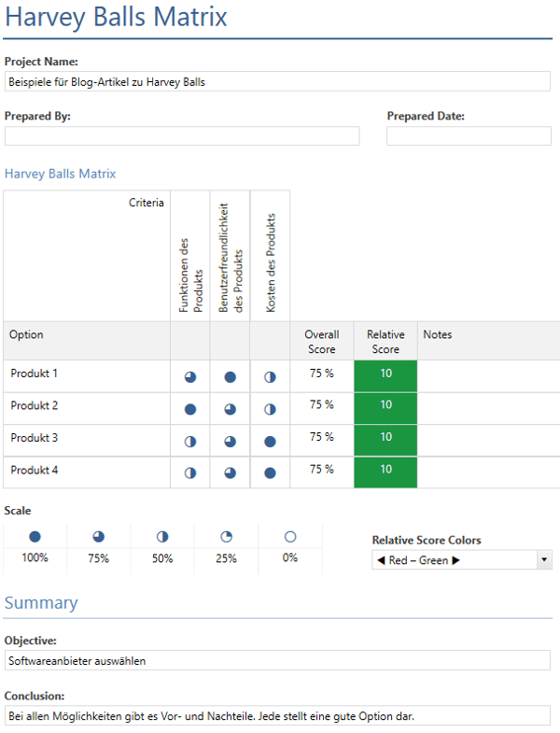Viewport: 560px width, 733px height.
Task: Select the Produkt 2 option name
Action: click(x=35, y=406)
